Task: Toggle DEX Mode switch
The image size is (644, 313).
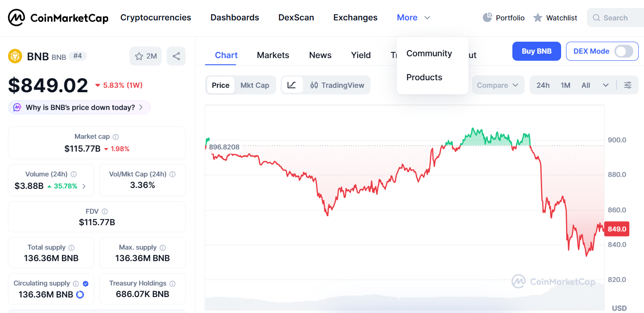Action: pos(623,51)
